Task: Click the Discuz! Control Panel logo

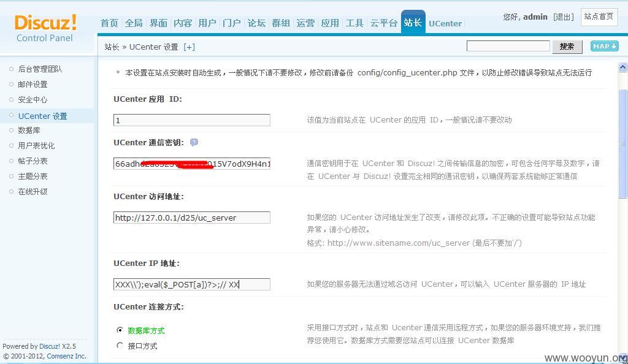Action: pos(45,28)
